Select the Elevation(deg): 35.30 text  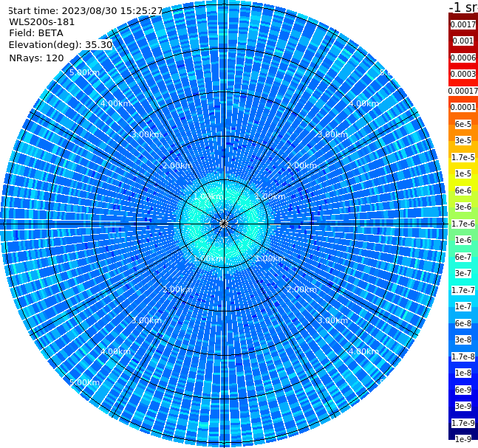click(x=61, y=45)
